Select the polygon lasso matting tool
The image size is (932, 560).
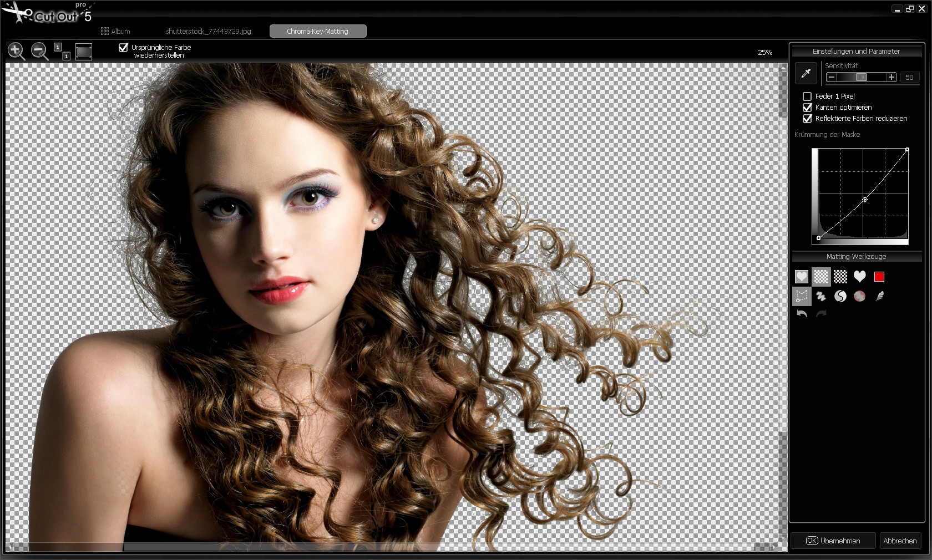point(802,296)
